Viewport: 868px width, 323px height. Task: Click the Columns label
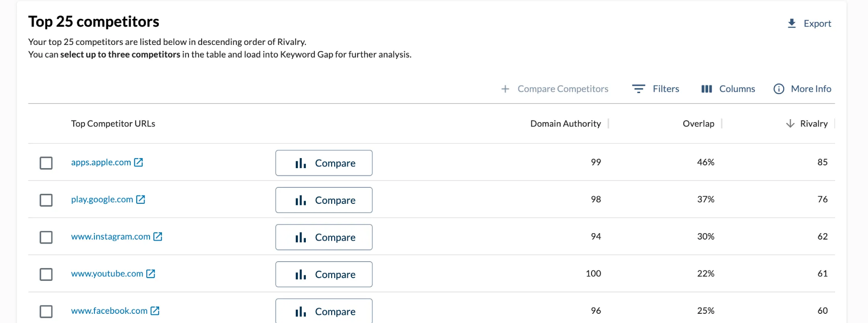[737, 89]
